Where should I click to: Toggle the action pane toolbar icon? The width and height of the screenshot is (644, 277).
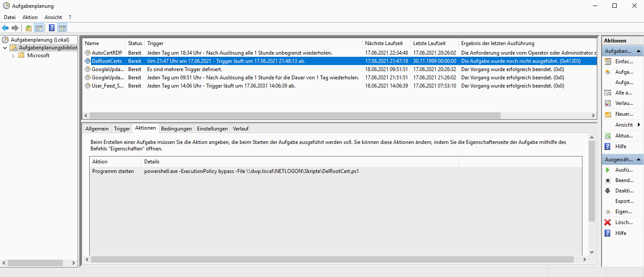[x=62, y=28]
